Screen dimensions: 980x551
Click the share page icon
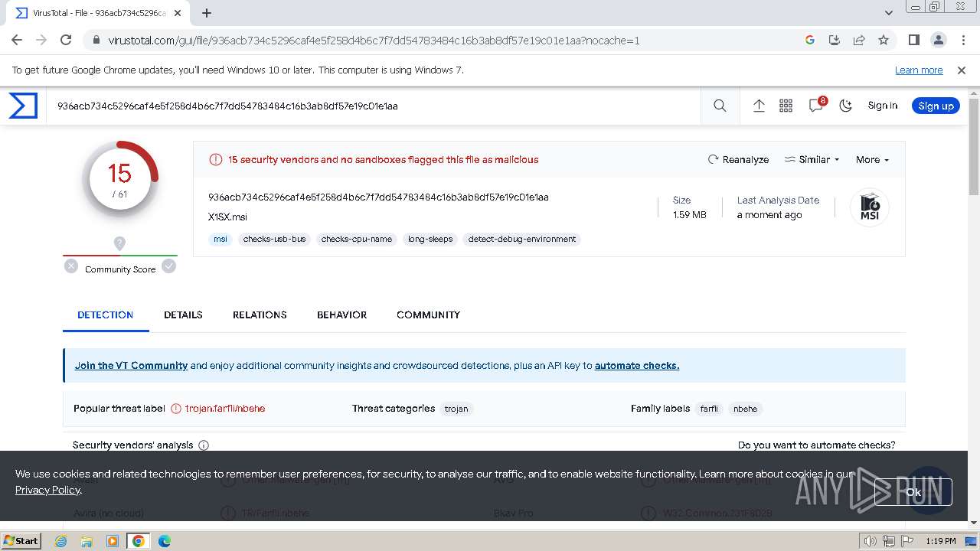pyautogui.click(x=859, y=40)
